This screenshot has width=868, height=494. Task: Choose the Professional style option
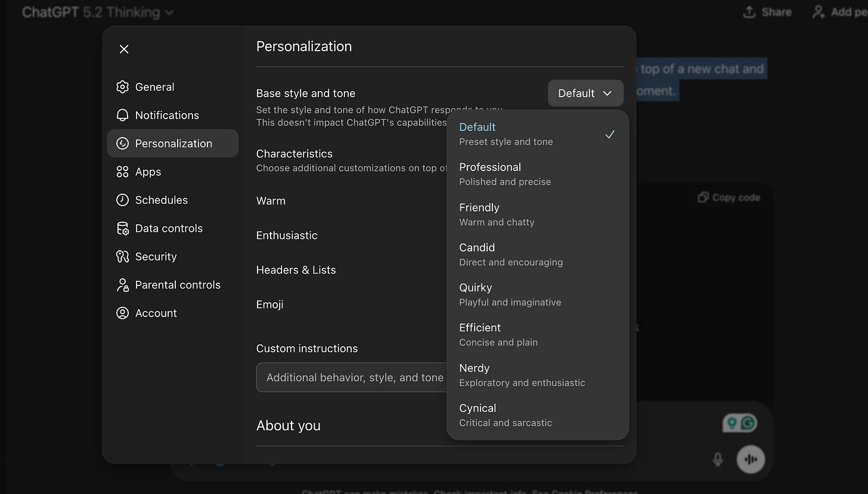click(x=538, y=174)
